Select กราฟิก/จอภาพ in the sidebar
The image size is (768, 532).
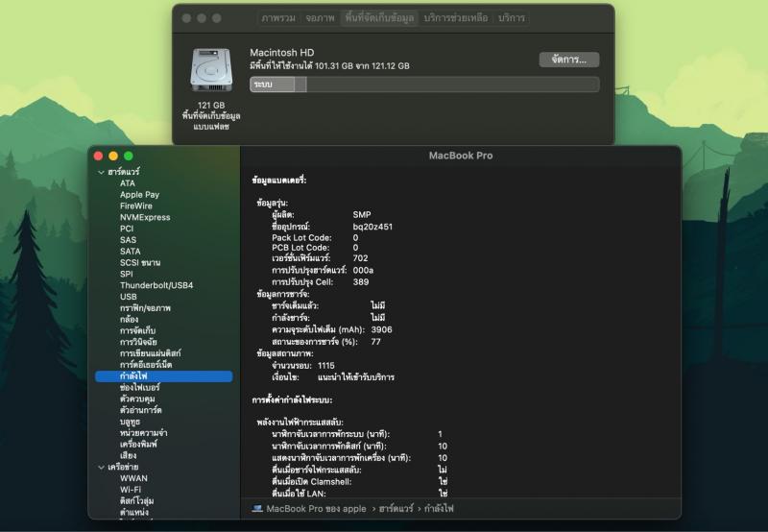click(x=145, y=307)
